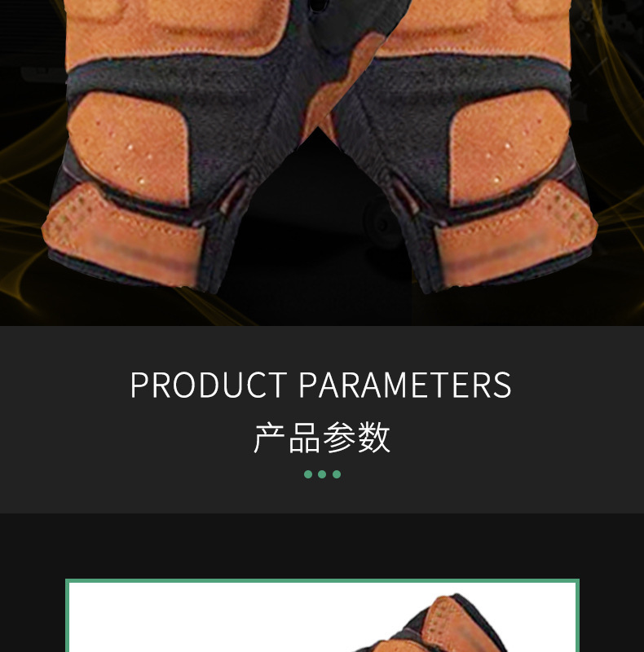Click the green top border of the card
This screenshot has width=644, height=652.
(x=322, y=581)
